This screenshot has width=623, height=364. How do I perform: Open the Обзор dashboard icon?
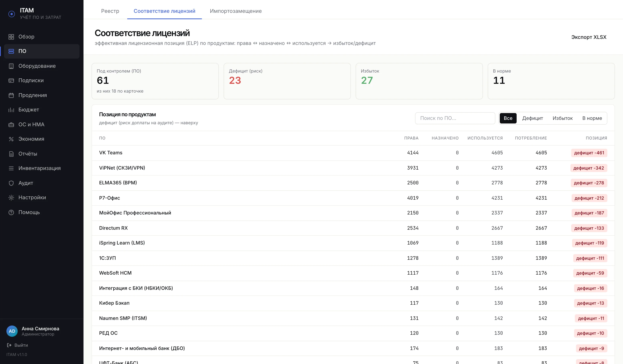click(x=11, y=37)
